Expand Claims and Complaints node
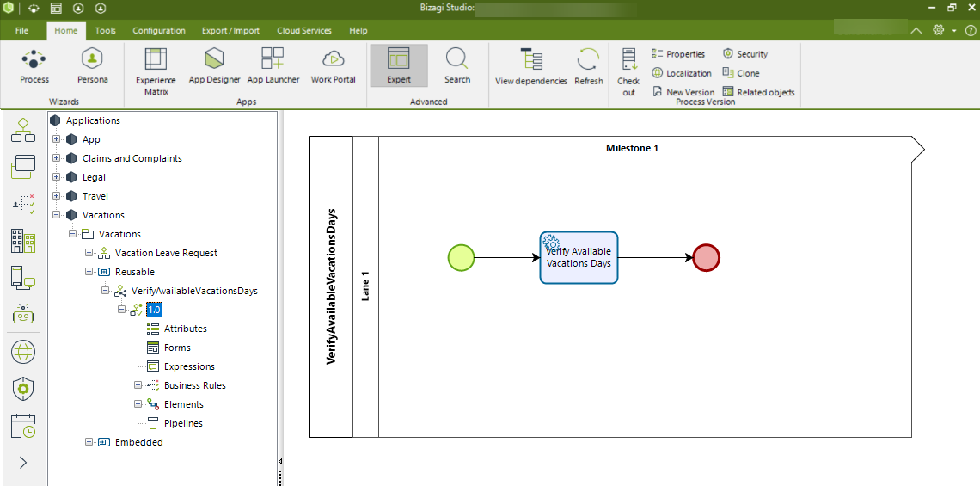 point(56,158)
